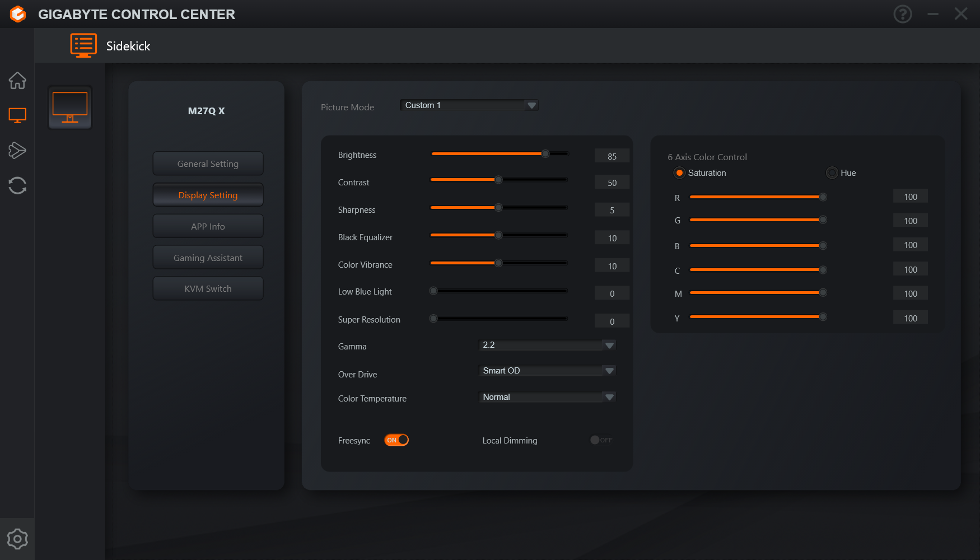Switch to Display Setting tab
Viewport: 980px width, 560px height.
[208, 195]
